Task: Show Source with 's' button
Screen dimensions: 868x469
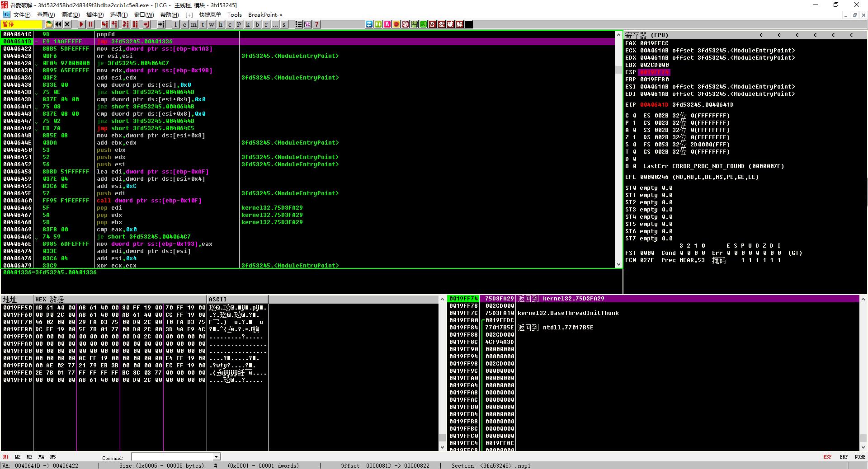Action: pos(284,24)
